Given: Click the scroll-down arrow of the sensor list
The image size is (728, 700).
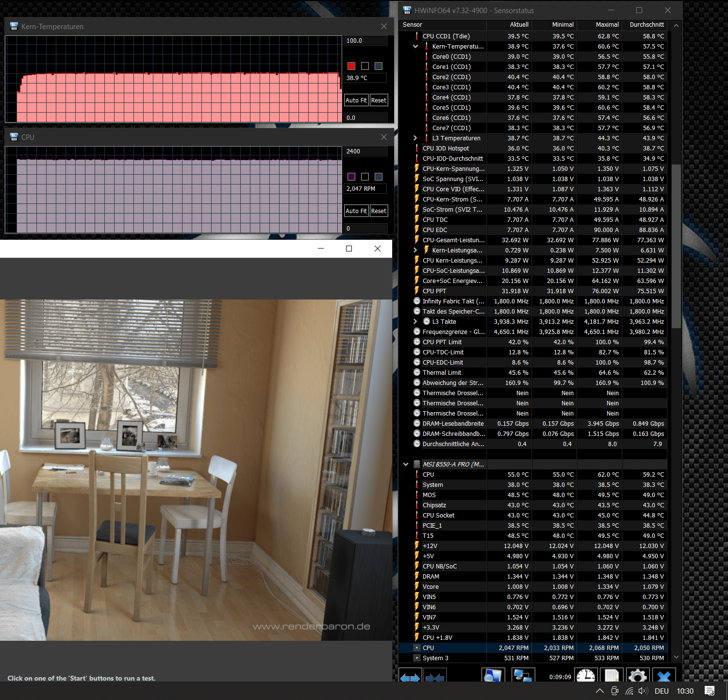Looking at the screenshot, I should (x=676, y=657).
